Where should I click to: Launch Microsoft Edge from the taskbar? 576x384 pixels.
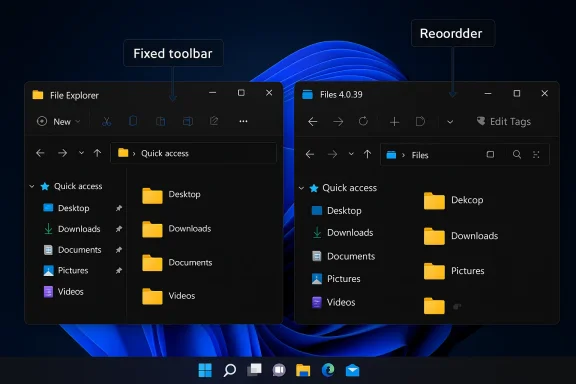(x=328, y=370)
